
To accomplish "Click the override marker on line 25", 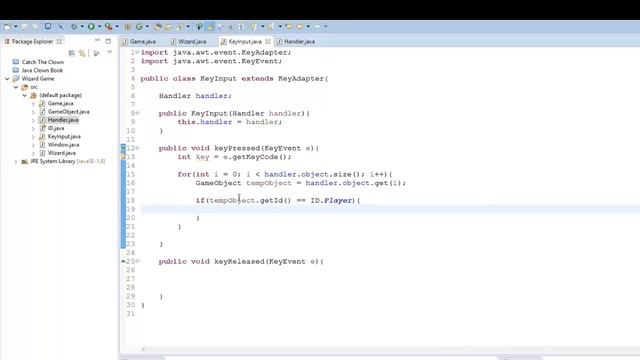I will click(x=123, y=261).
